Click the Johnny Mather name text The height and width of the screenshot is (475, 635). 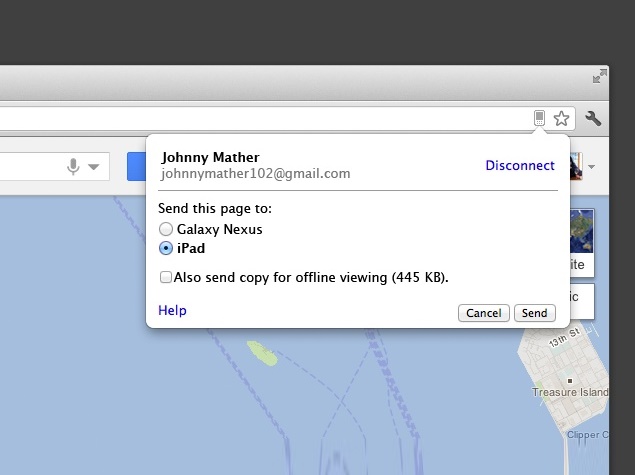click(x=211, y=157)
